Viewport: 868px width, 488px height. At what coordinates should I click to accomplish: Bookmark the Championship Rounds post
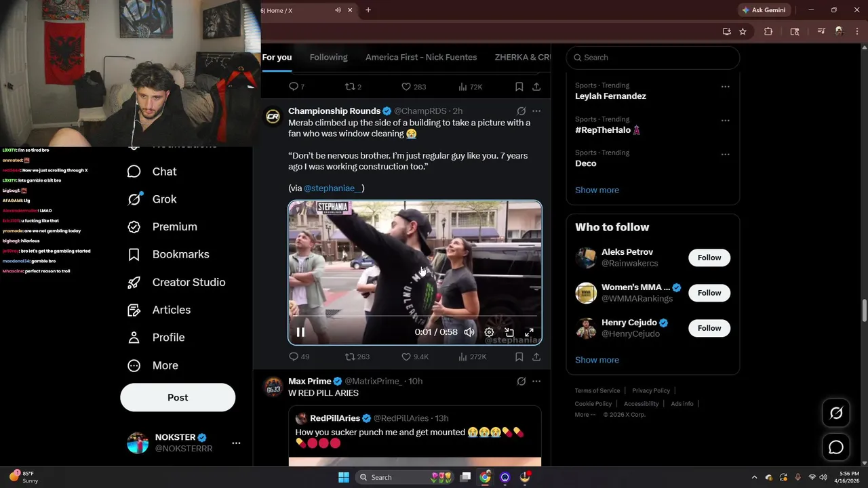tap(519, 357)
